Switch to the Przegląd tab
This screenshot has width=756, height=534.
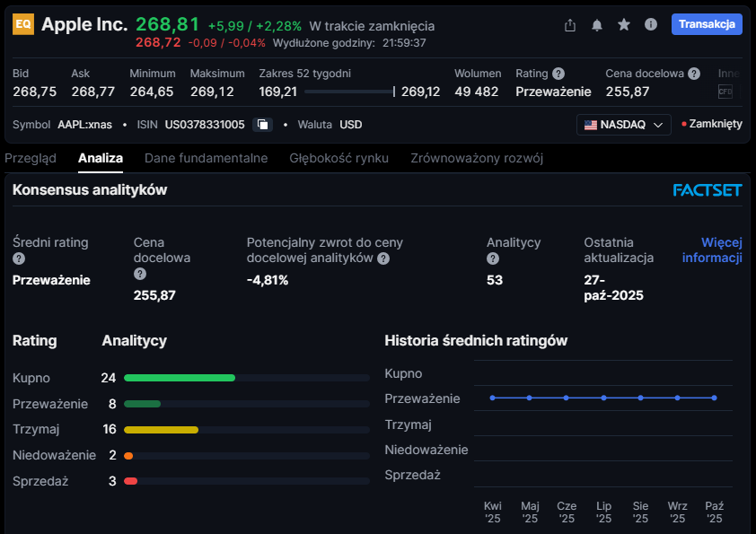(31, 158)
